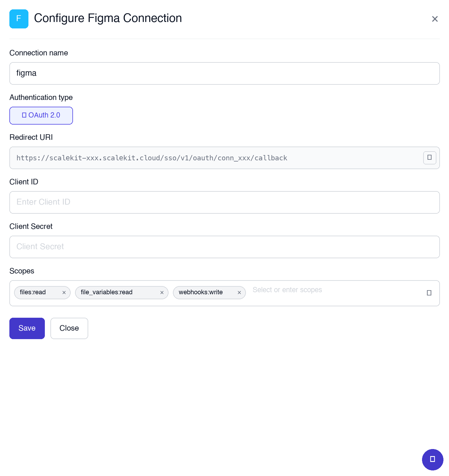Copy the Redirect URI using the copy icon
Screen dimensions: 449x476
(x=429, y=158)
